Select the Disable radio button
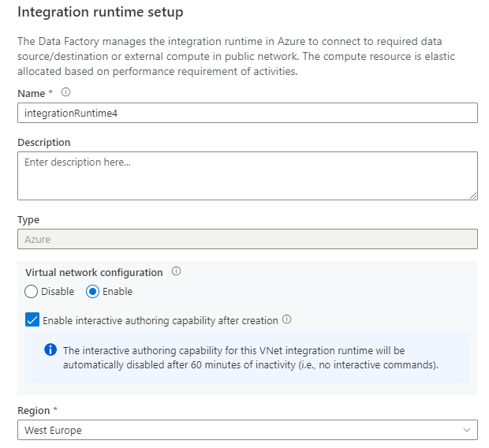489x448 pixels. 32,292
